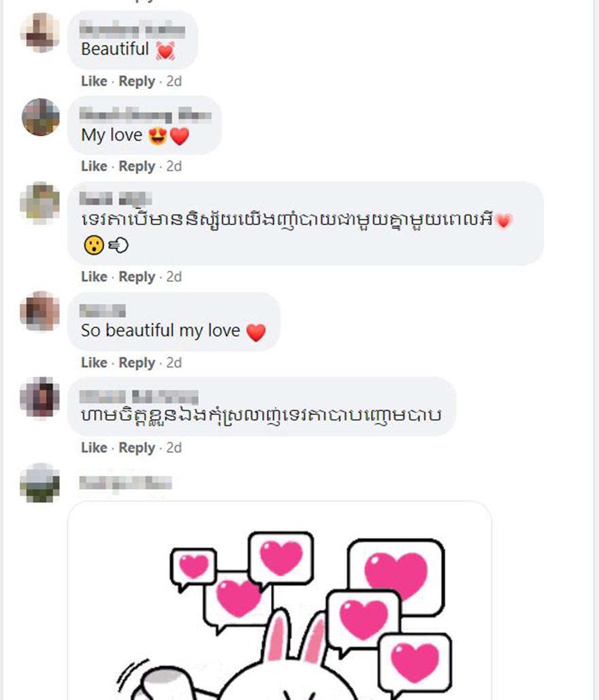Viewport: 599px width, 700px height.
Task: Open profile picture of "My love" commenter
Action: pyautogui.click(x=40, y=118)
